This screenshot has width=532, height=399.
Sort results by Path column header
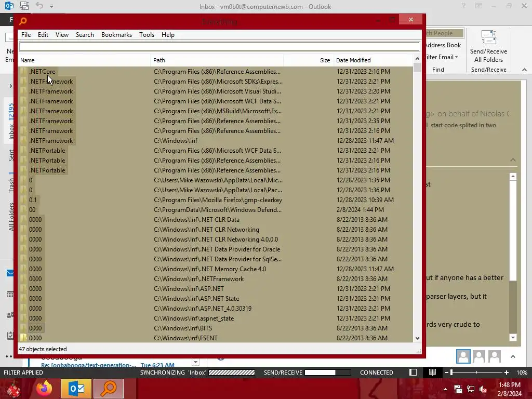[217, 60]
